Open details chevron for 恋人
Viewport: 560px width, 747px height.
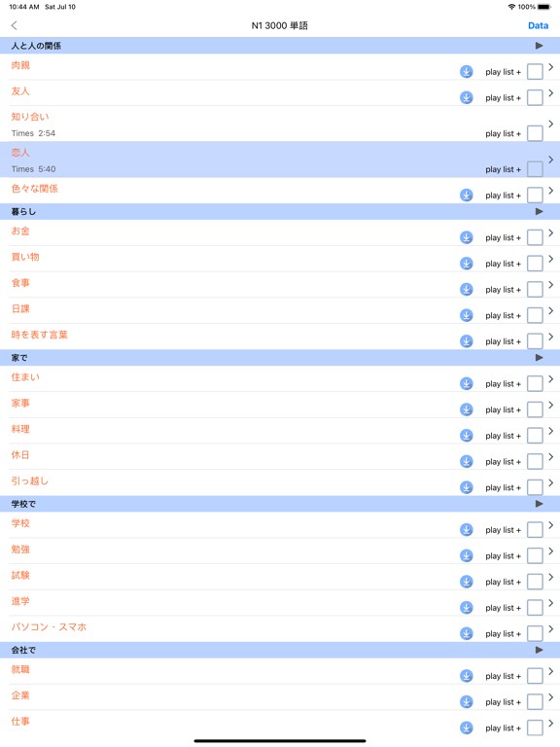click(x=551, y=160)
